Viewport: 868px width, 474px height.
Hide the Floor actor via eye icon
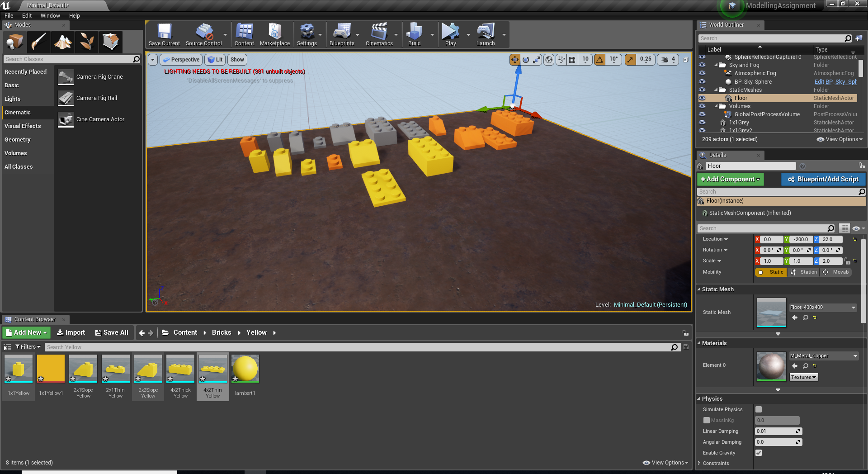coord(702,98)
